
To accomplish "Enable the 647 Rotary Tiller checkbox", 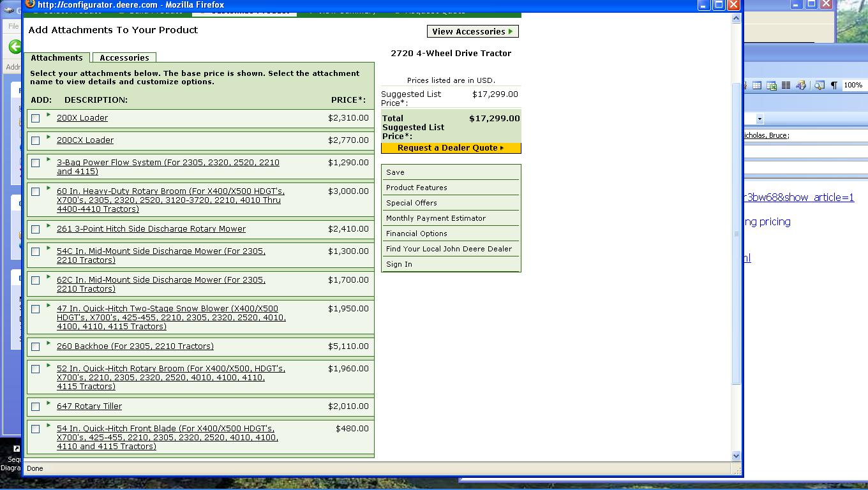I will pos(36,407).
